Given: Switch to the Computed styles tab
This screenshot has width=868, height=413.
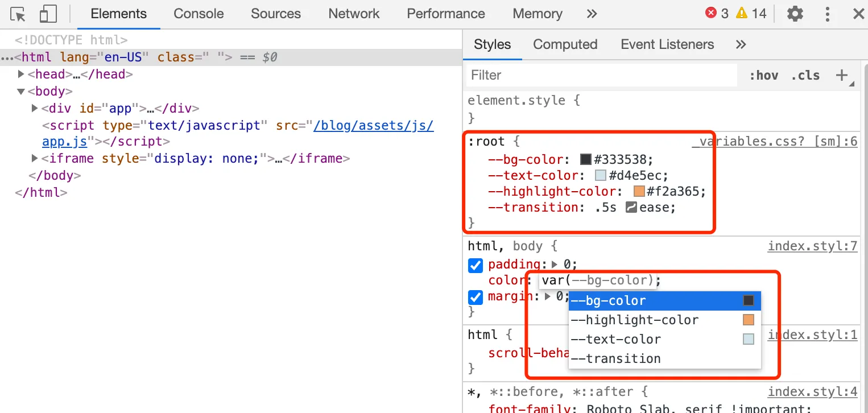Looking at the screenshot, I should pos(565,44).
